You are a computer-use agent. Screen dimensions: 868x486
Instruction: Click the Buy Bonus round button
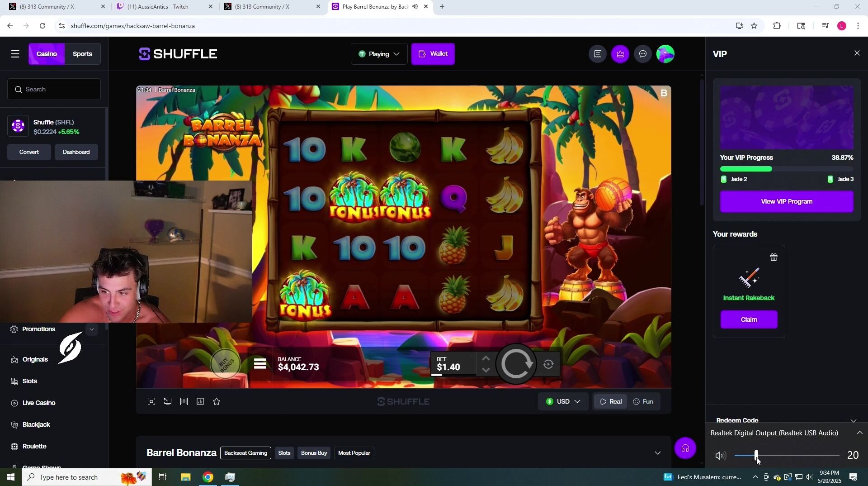coord(225,364)
